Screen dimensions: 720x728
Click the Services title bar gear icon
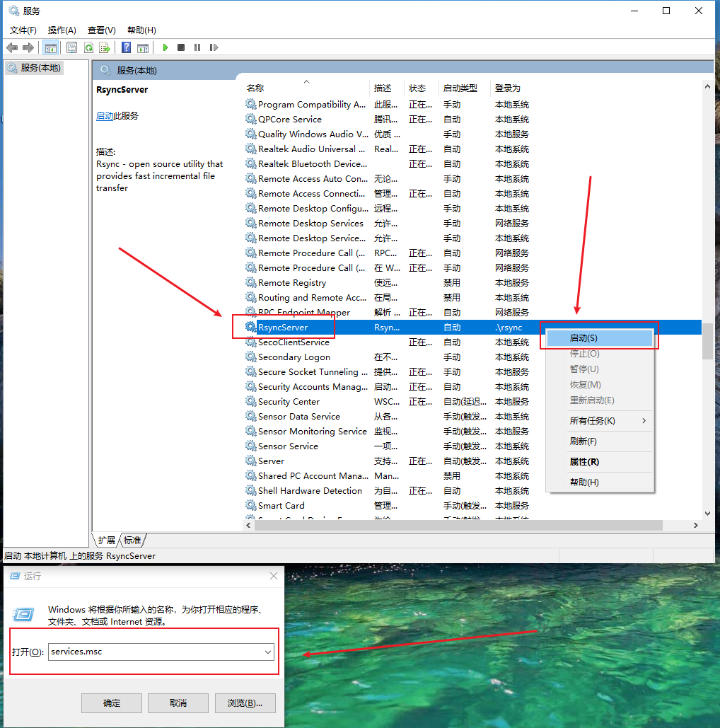pos(14,10)
